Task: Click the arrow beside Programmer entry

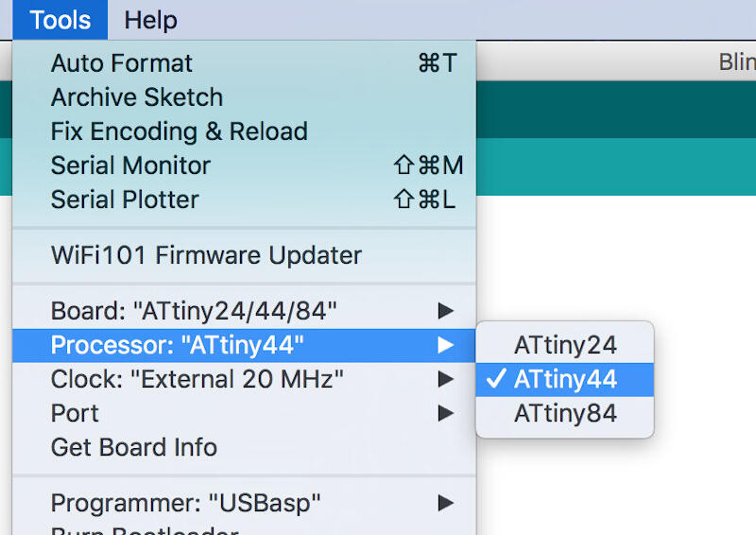Action: click(x=446, y=503)
